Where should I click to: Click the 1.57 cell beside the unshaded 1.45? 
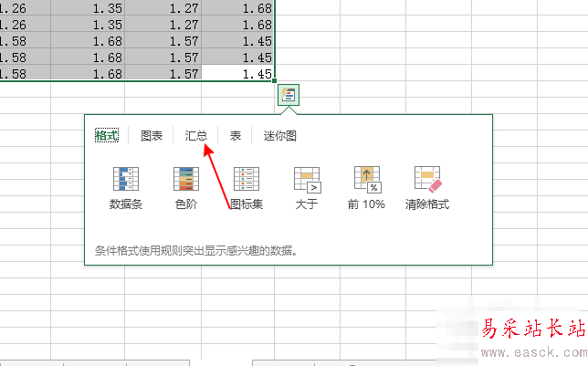(163, 73)
